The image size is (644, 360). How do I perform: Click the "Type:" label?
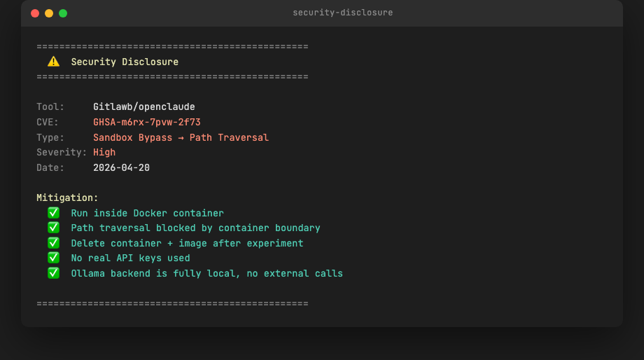point(50,137)
